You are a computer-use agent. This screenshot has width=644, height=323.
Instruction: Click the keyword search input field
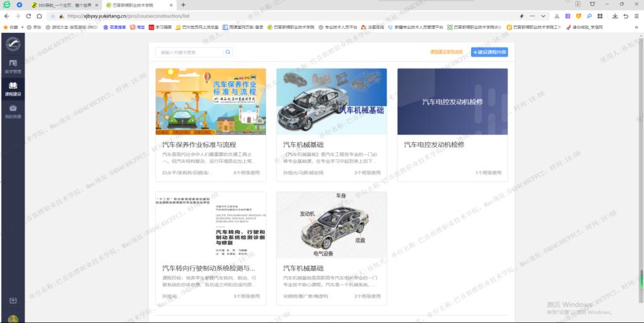pyautogui.click(x=190, y=52)
